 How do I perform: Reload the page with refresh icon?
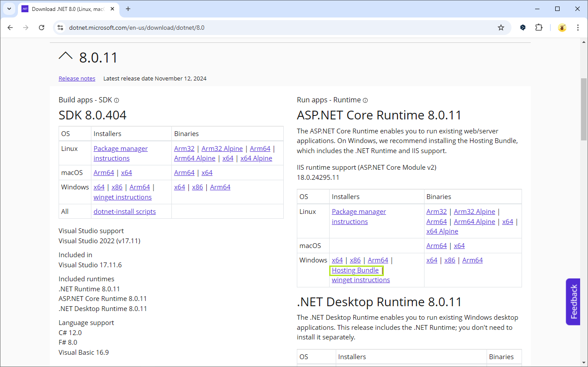(x=42, y=28)
